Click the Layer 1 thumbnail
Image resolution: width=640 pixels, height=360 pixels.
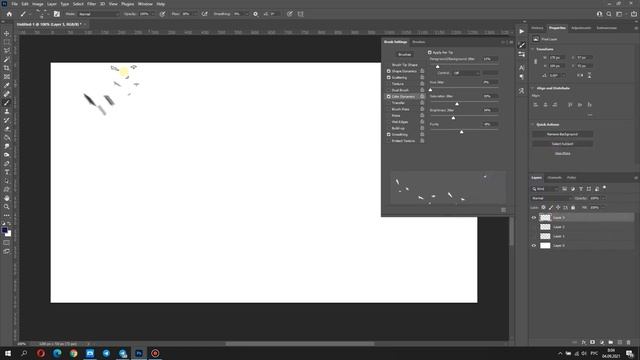(x=545, y=236)
